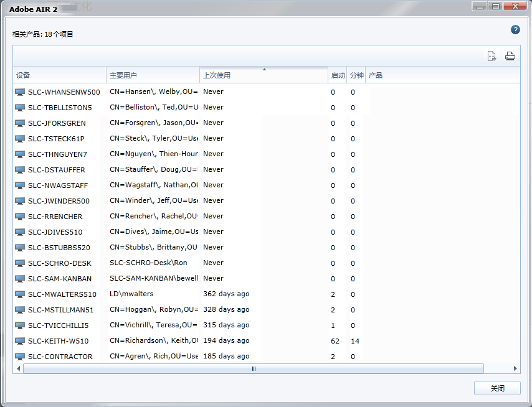The width and height of the screenshot is (532, 407).
Task: Click computer icon for SLC-MWALTERS510
Action: (x=20, y=294)
